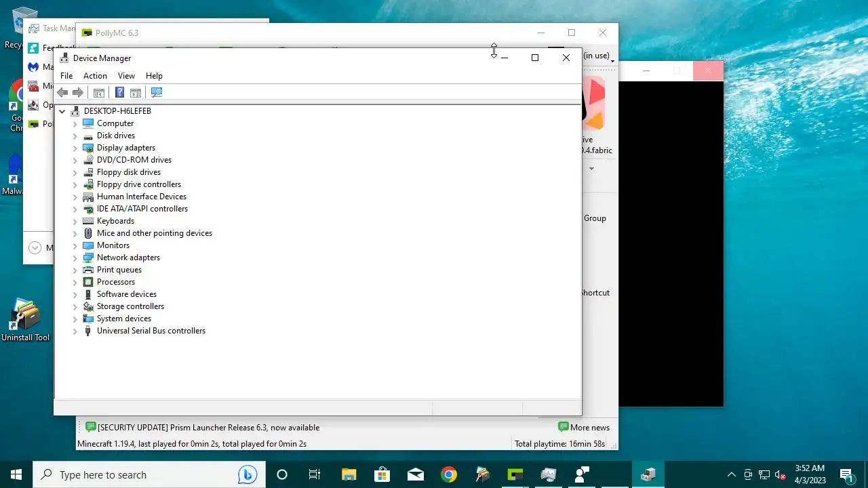Expand Floppy disk drives category
This screenshot has height=488, width=868.
75,172
